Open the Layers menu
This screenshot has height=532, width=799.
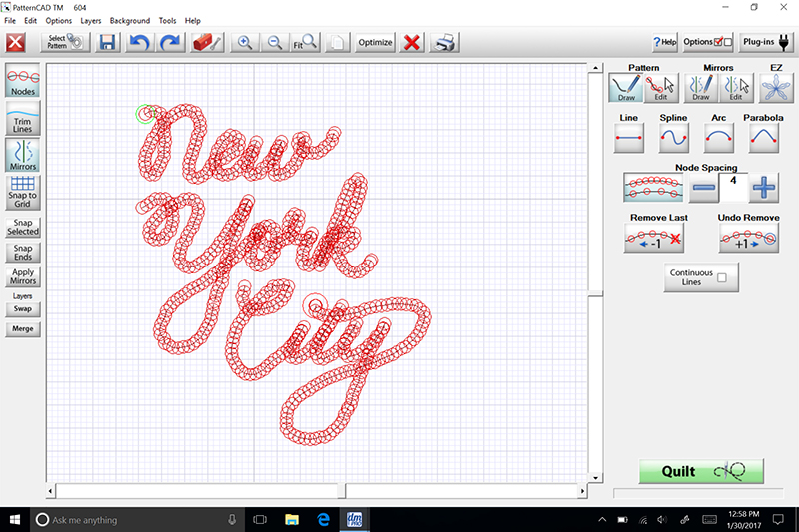[x=90, y=20]
